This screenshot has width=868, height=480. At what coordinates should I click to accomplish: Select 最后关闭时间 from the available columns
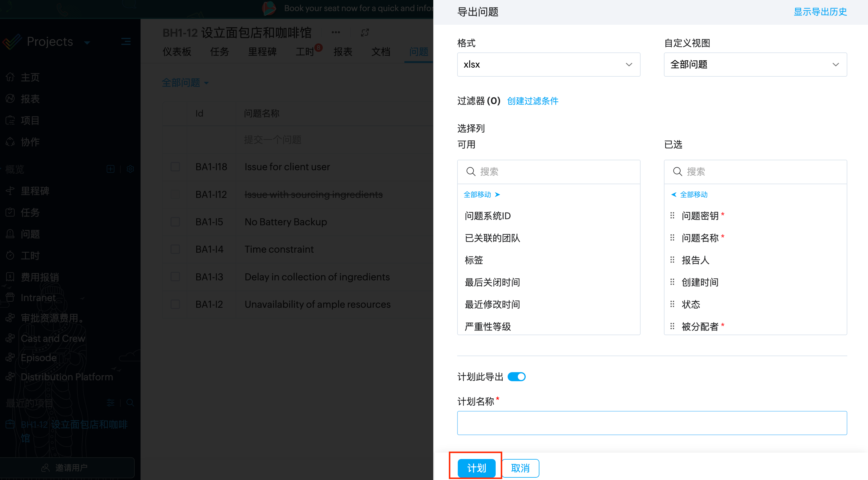(x=492, y=282)
